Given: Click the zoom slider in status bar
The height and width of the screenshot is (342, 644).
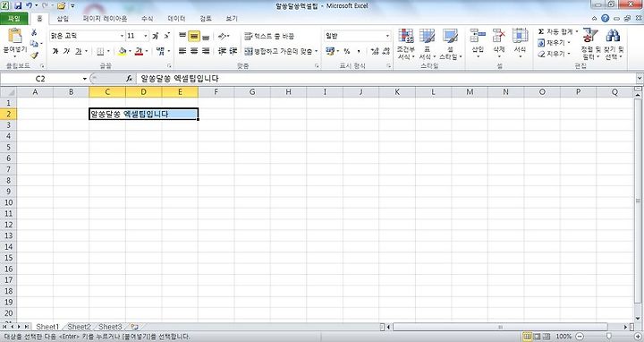Looking at the screenshot, I should (609, 337).
